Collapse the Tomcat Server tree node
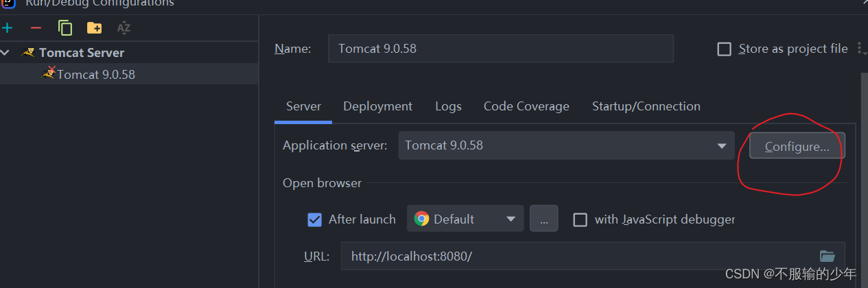 coord(5,52)
